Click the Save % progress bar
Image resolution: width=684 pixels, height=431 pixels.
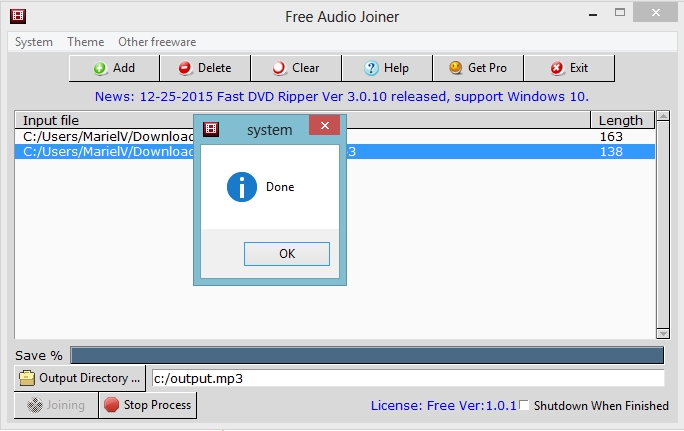pyautogui.click(x=366, y=356)
